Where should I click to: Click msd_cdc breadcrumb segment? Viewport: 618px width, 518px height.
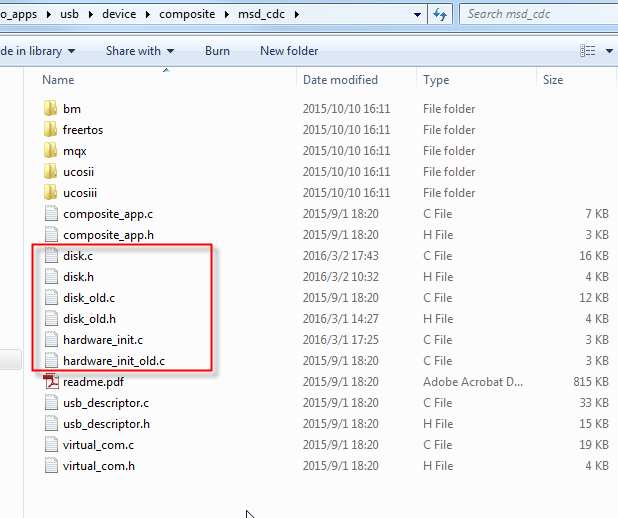(x=261, y=14)
